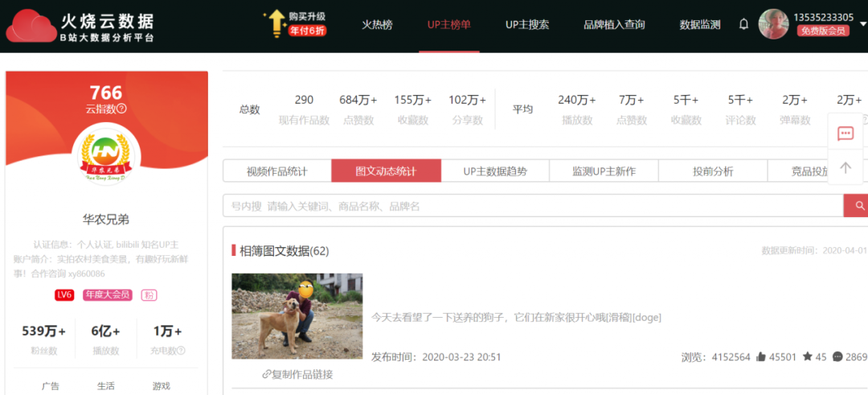Select the UP主数据趋势 tab

pos(495,171)
